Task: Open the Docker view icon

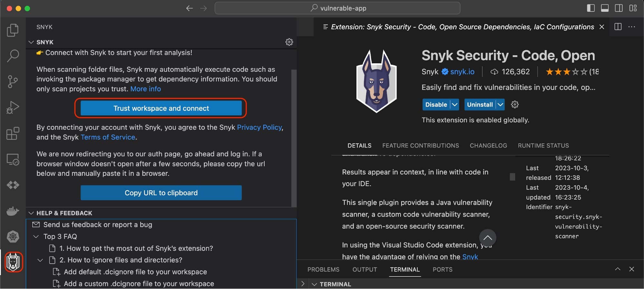Action: (x=13, y=211)
